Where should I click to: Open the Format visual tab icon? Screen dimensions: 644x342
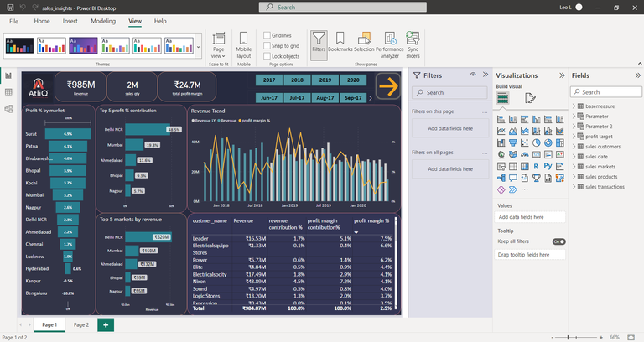tap(530, 98)
